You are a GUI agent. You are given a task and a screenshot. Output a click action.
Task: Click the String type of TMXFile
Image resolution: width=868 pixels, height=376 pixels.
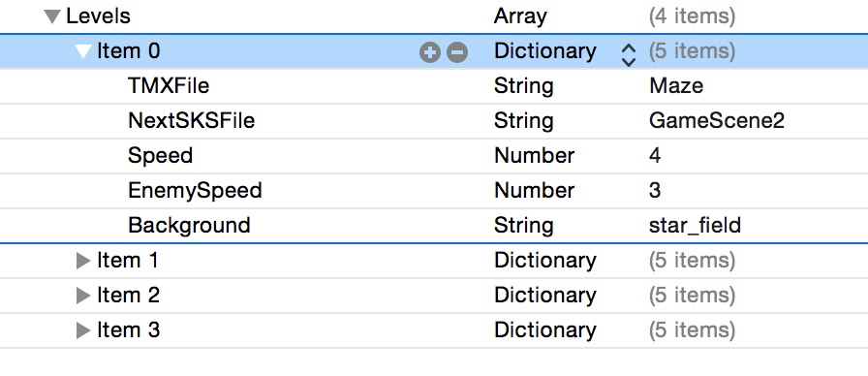[x=524, y=87]
